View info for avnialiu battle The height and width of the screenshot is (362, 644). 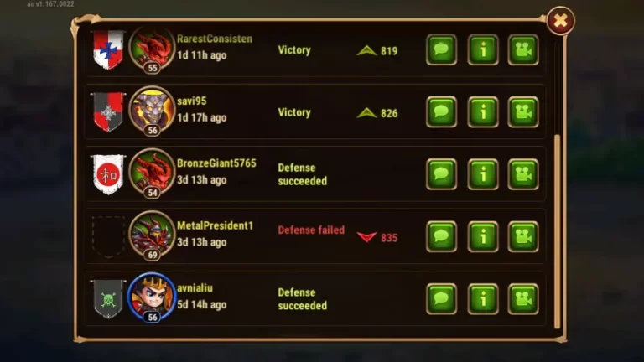tap(483, 299)
